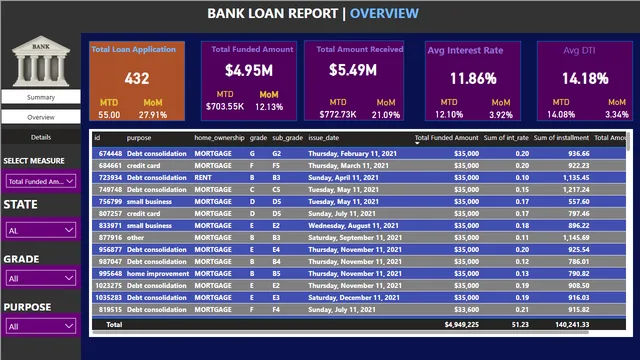Select the Total Loan Application card
Screen dimensions: 640x360
click(x=137, y=81)
